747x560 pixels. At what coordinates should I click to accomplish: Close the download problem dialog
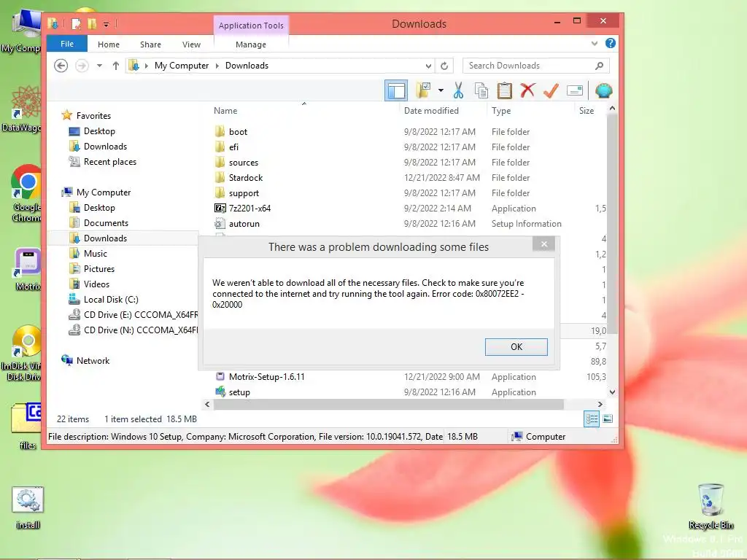[544, 244]
